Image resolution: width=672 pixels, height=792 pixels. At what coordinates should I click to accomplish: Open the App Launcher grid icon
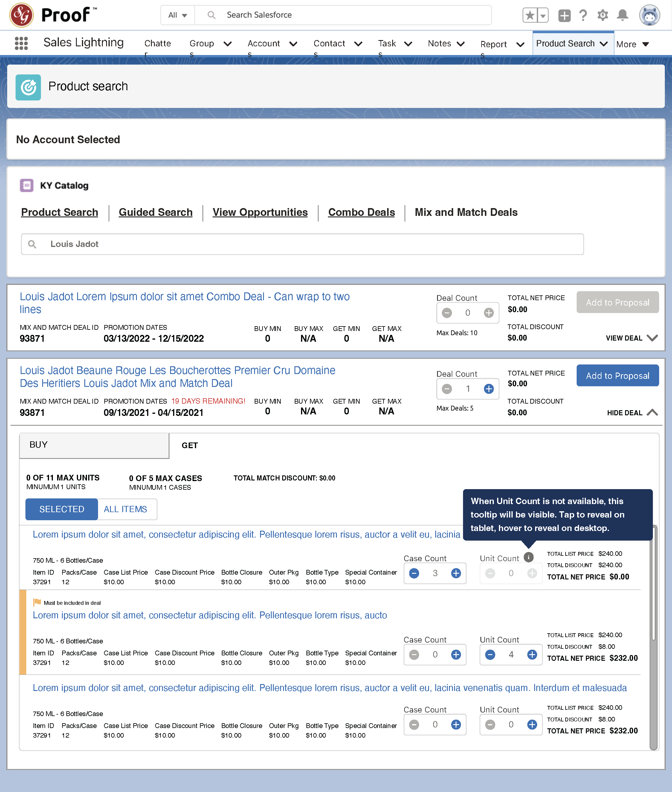(x=21, y=43)
